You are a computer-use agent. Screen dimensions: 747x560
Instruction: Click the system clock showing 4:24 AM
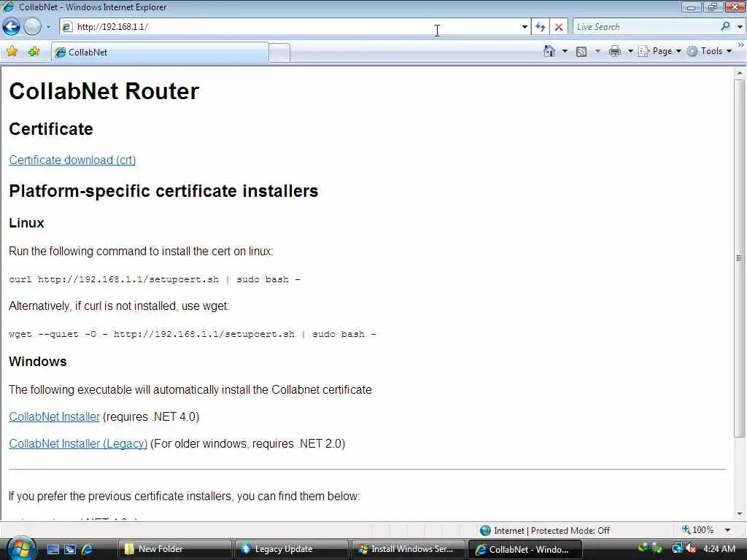click(719, 548)
